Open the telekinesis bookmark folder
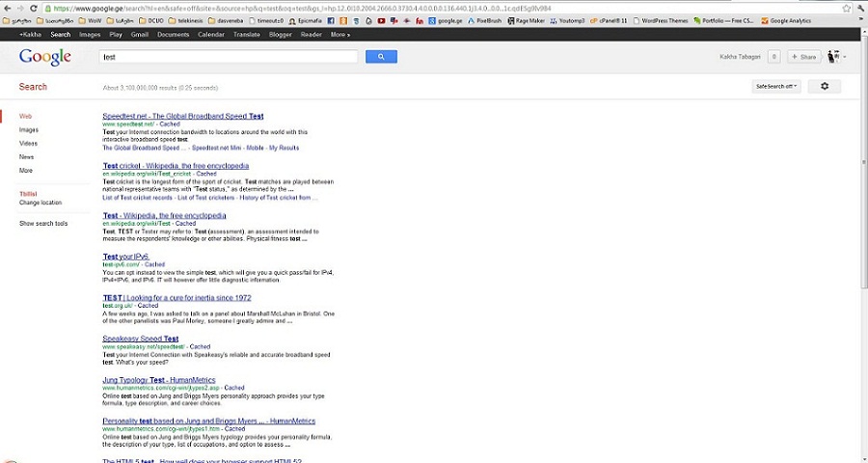Viewport: 868px width, 463px height. pyautogui.click(x=185, y=21)
